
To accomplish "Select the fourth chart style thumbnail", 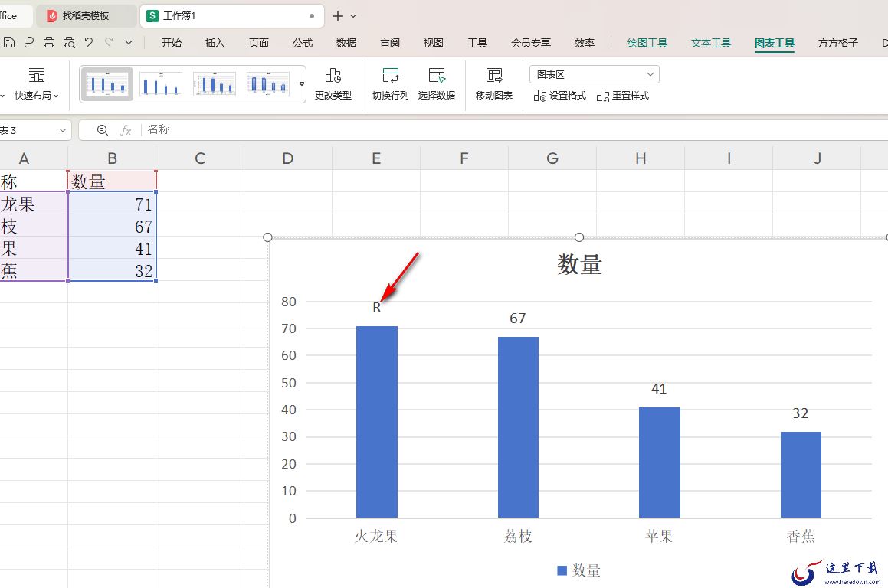I will click(268, 84).
